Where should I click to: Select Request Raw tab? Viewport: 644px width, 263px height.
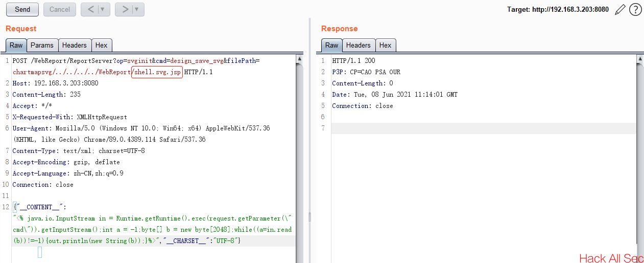[16, 45]
